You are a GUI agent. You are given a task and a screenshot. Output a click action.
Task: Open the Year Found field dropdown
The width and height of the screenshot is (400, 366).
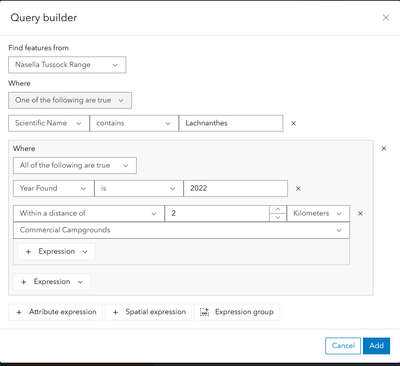pyautogui.click(x=54, y=188)
